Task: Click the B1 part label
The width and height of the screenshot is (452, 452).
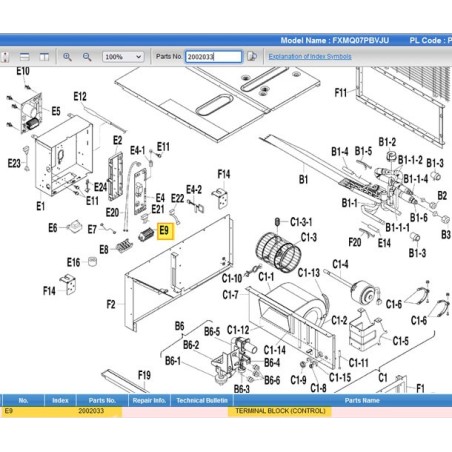Action: click(x=303, y=180)
